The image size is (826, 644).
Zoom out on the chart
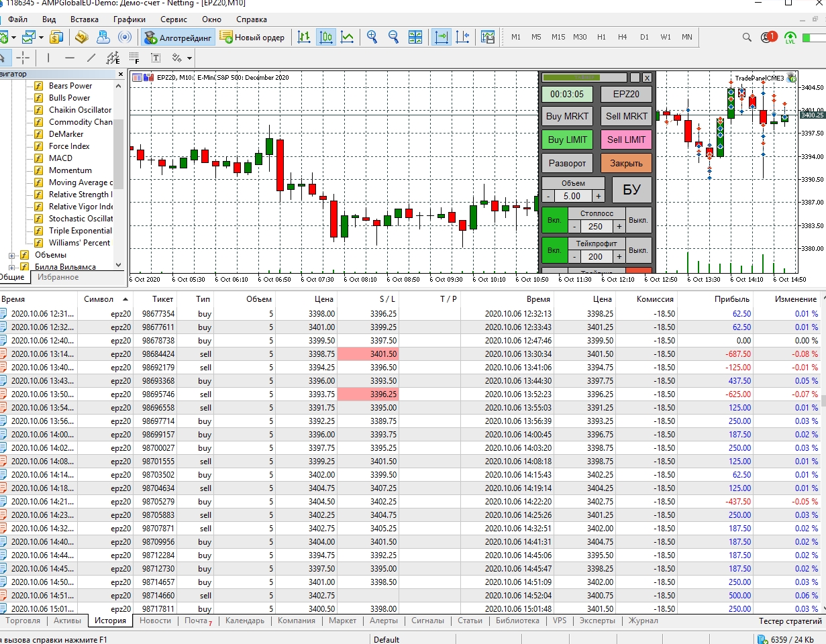coord(393,37)
